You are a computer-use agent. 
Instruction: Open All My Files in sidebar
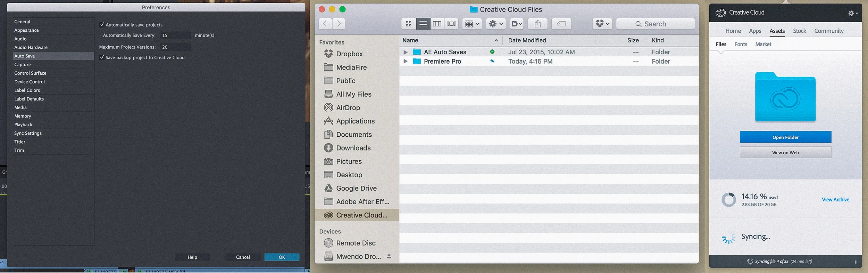357,94
